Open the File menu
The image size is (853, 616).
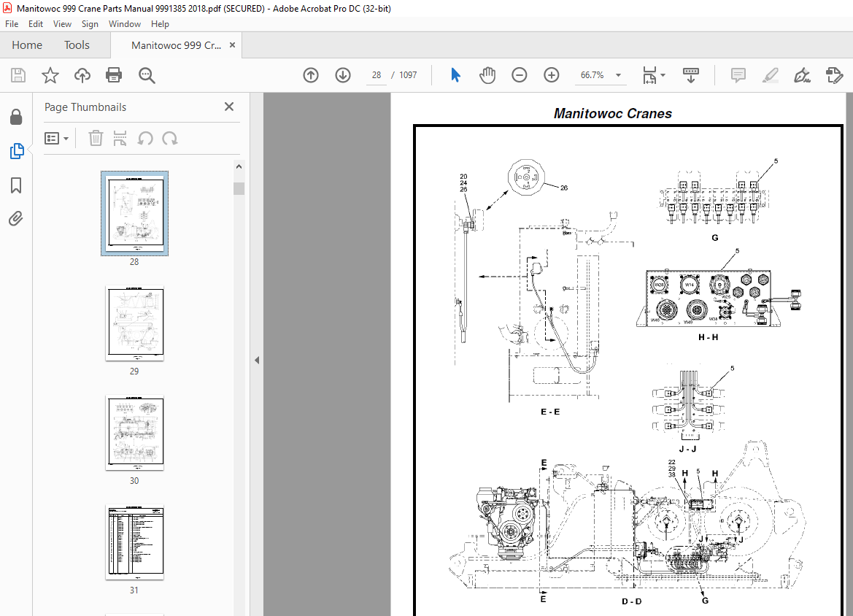point(12,24)
